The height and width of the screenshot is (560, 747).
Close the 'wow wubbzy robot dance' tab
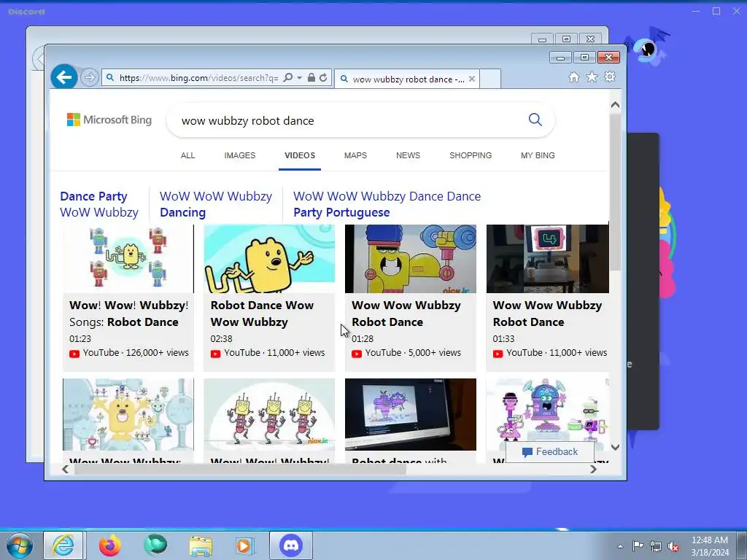[x=472, y=79]
